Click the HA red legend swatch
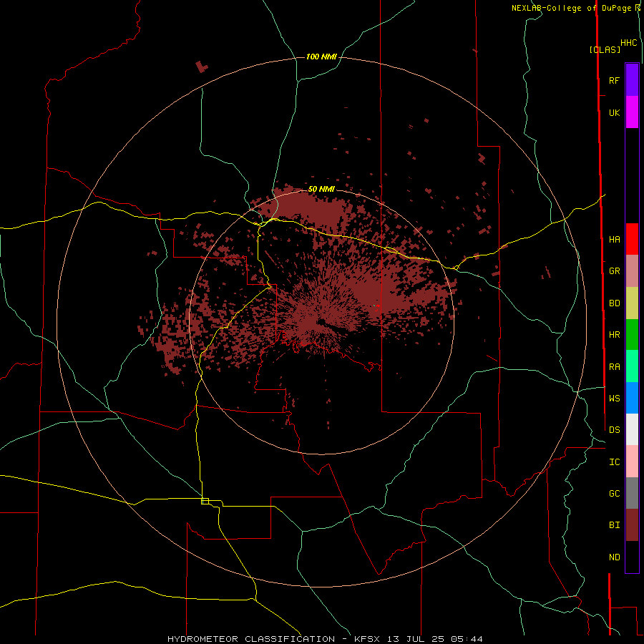 [632, 239]
